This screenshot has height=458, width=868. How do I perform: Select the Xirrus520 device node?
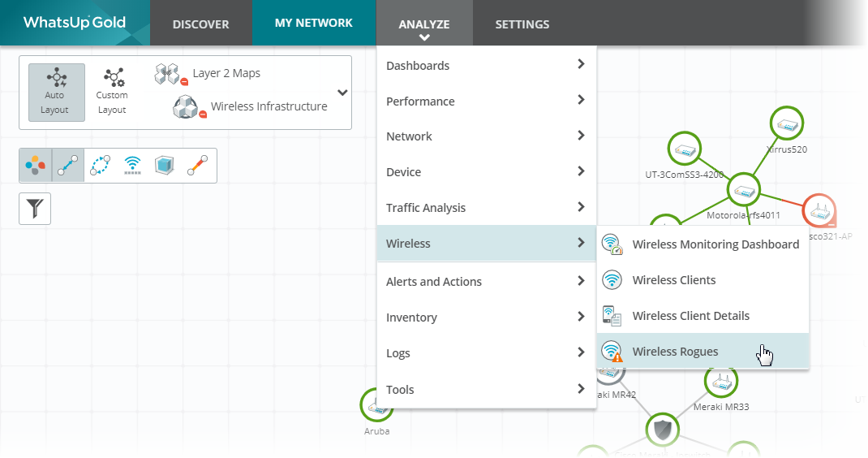787,123
